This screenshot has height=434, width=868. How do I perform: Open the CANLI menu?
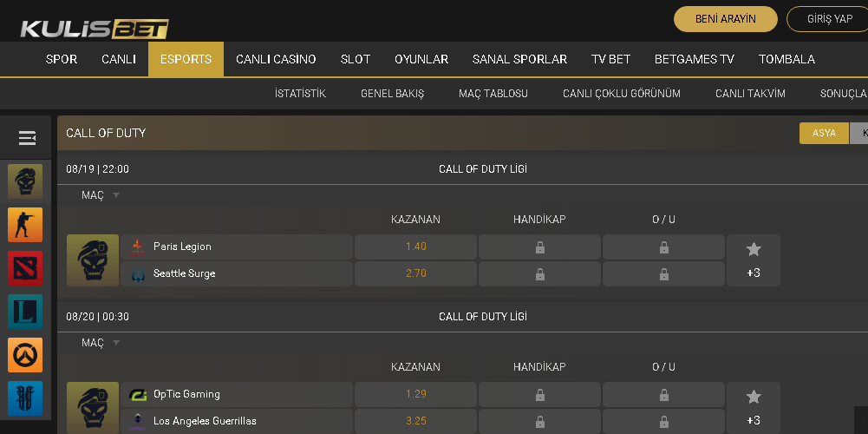pyautogui.click(x=119, y=59)
